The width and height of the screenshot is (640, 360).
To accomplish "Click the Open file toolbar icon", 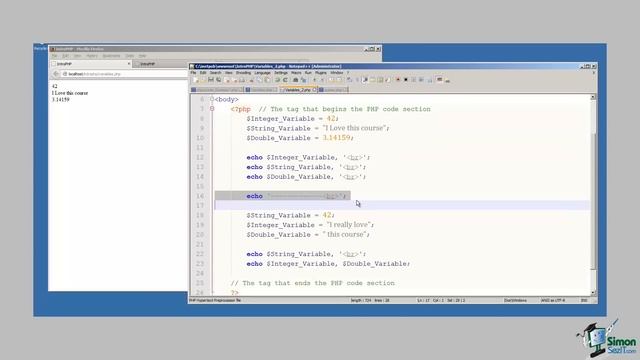I will 204,80.
